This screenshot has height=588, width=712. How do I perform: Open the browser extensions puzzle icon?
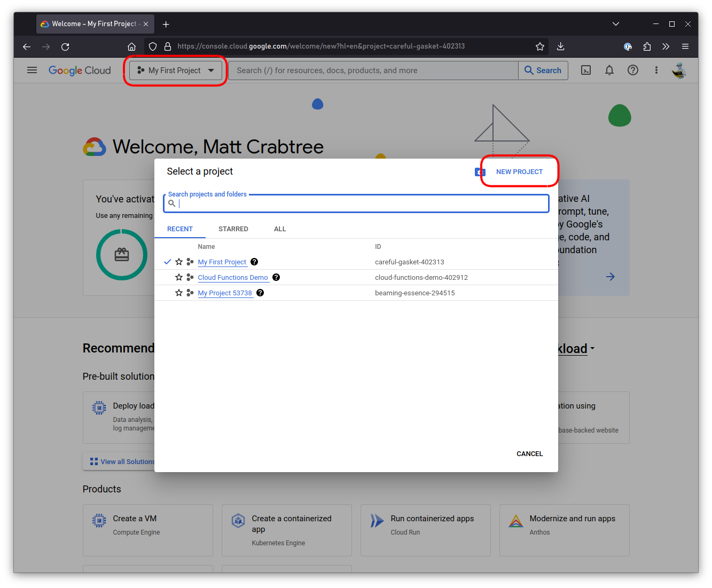(x=647, y=46)
